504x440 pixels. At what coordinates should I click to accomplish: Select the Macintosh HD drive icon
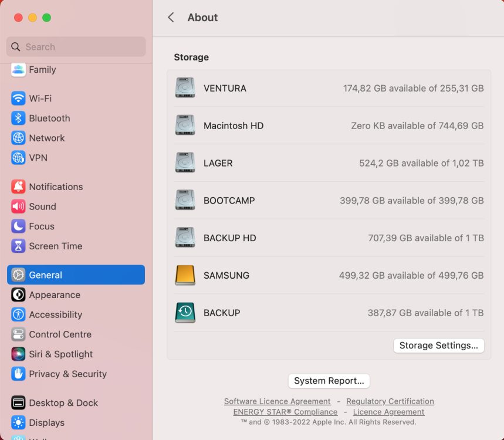coord(185,126)
